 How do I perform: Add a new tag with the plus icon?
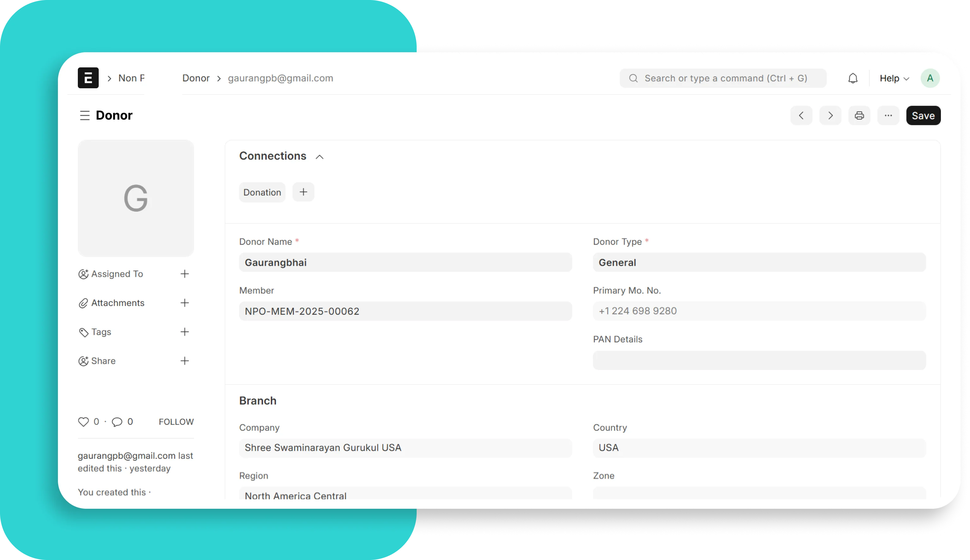185,332
